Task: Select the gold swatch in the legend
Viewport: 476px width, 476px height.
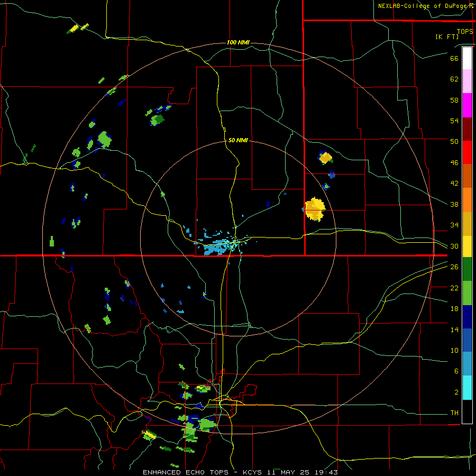Action: coord(467,224)
